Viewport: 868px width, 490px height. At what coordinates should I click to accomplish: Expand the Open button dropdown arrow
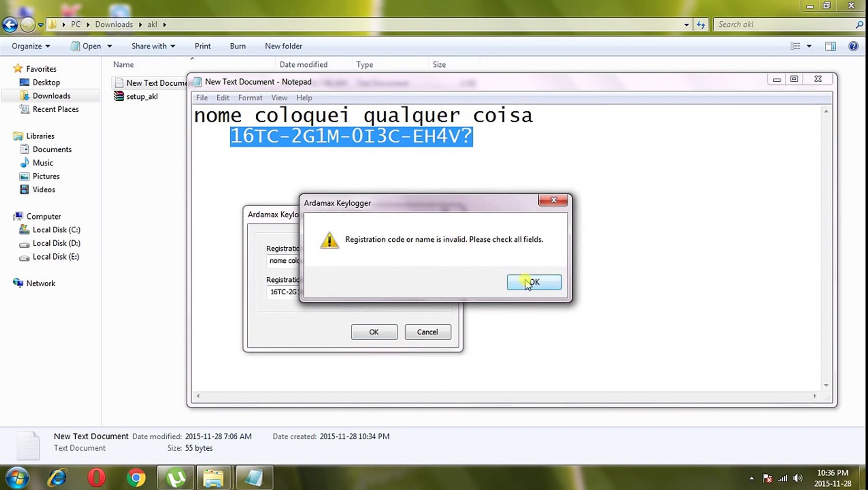pos(109,46)
